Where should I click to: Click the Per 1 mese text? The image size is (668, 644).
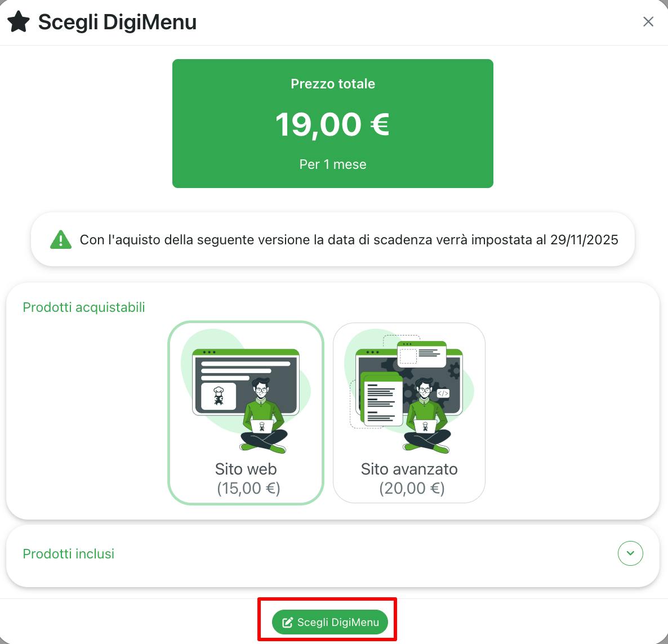tap(333, 164)
